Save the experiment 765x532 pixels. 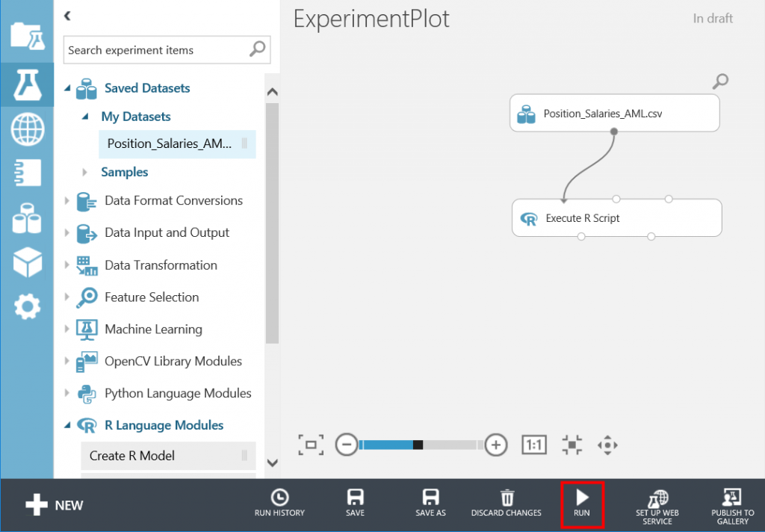click(355, 504)
